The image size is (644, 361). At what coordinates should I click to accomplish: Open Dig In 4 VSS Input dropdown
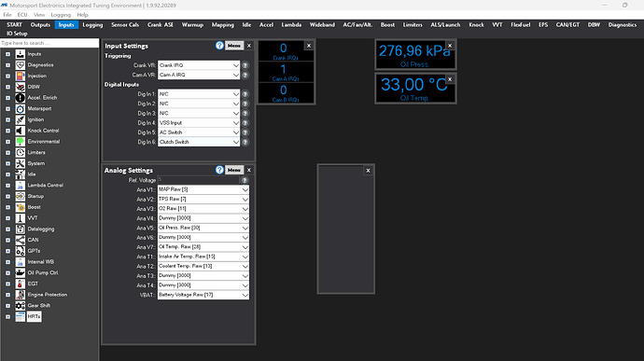199,123
